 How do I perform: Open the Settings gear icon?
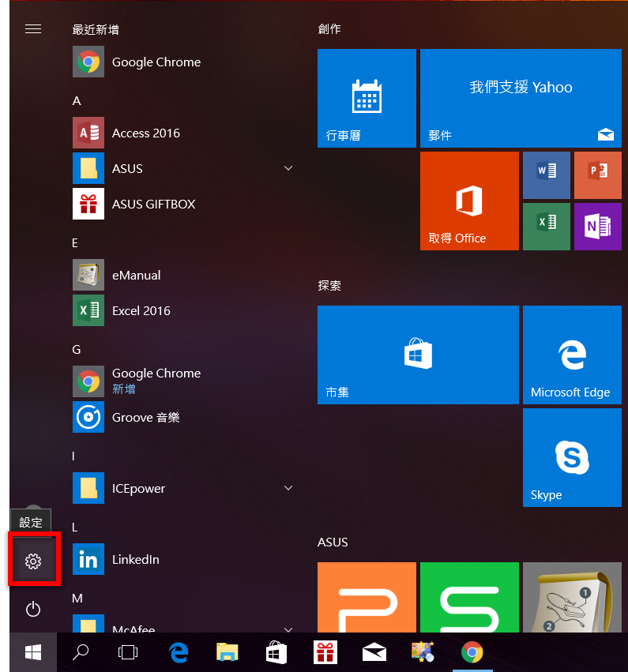tap(33, 561)
